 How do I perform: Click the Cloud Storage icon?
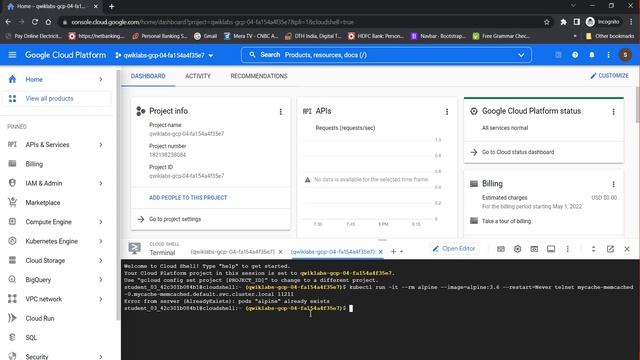tap(12, 260)
